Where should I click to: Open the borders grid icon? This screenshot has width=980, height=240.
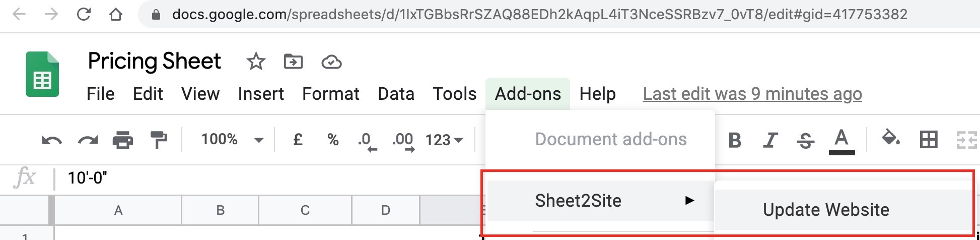928,140
